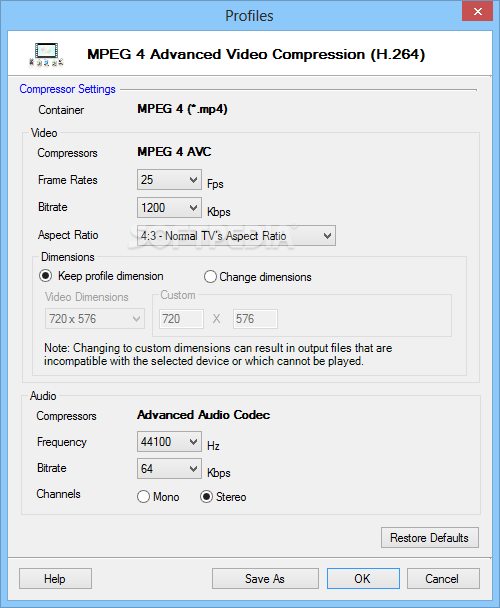Click the Hz unit label
Viewport: 500px width, 608px height.
pos(213,446)
